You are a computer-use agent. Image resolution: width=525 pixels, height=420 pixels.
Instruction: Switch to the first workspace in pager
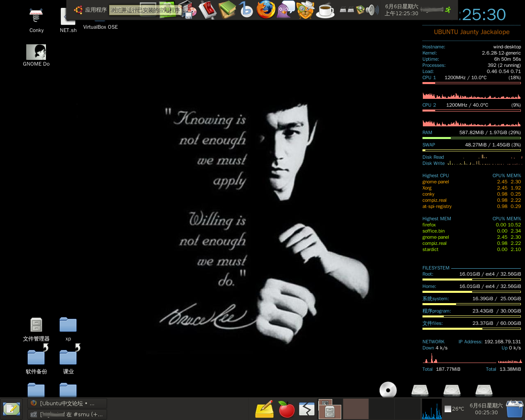[330, 409]
